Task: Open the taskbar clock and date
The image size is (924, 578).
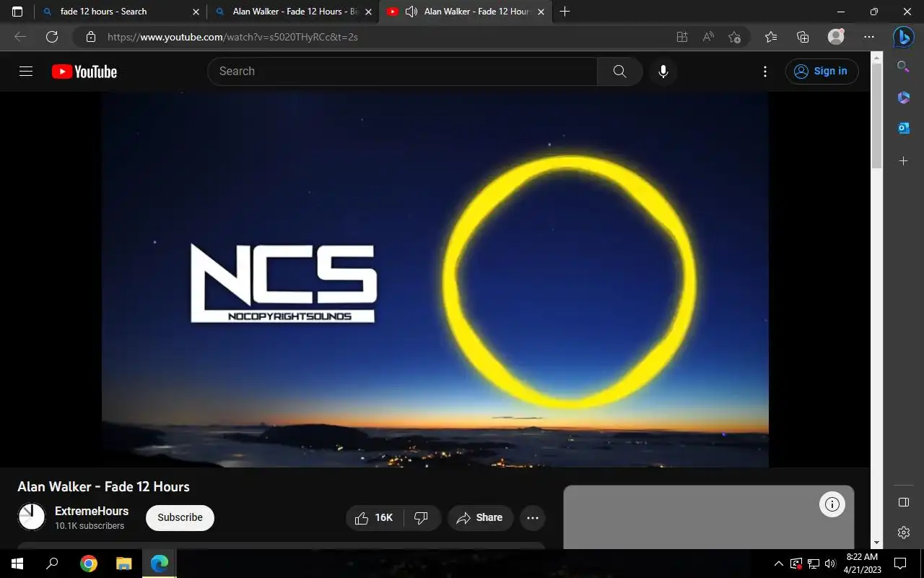Action: click(x=862, y=564)
